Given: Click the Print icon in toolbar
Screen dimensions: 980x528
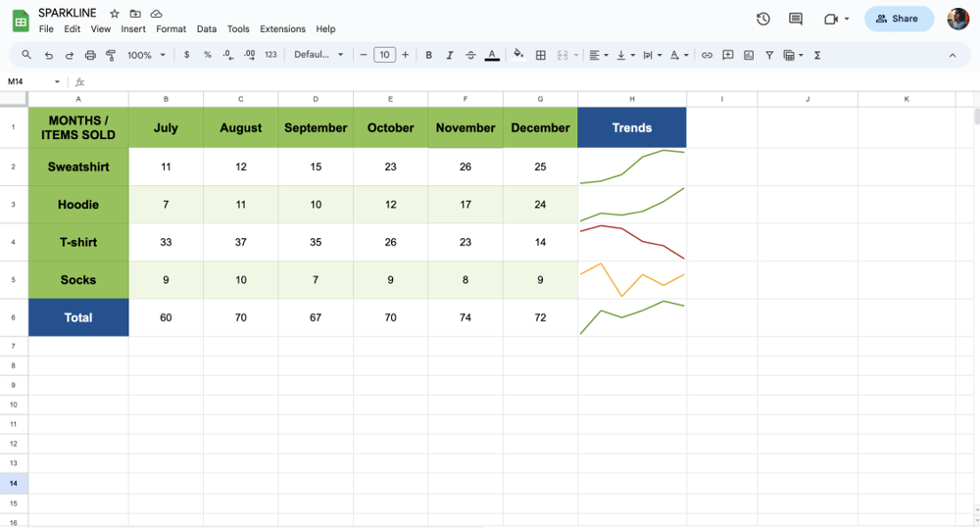Looking at the screenshot, I should (90, 56).
